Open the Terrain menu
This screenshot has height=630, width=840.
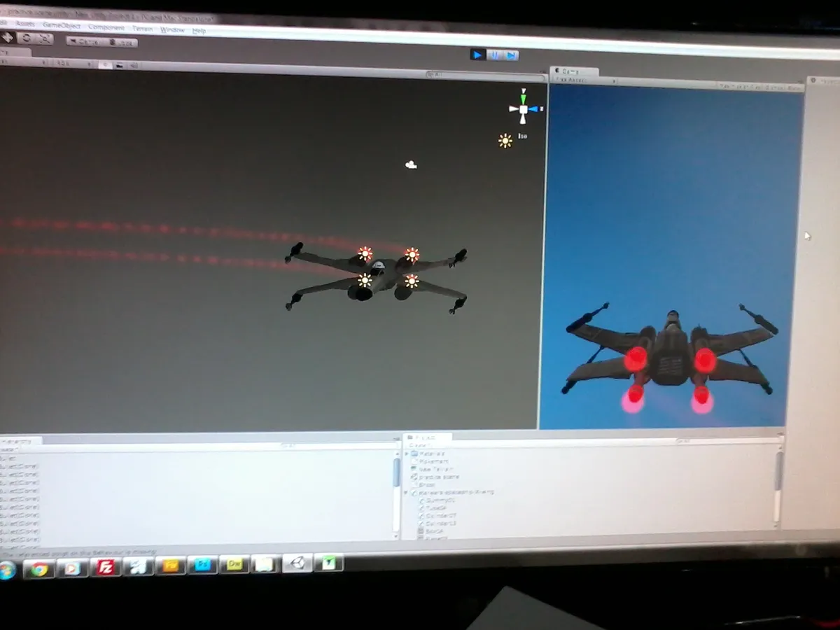coord(143,29)
